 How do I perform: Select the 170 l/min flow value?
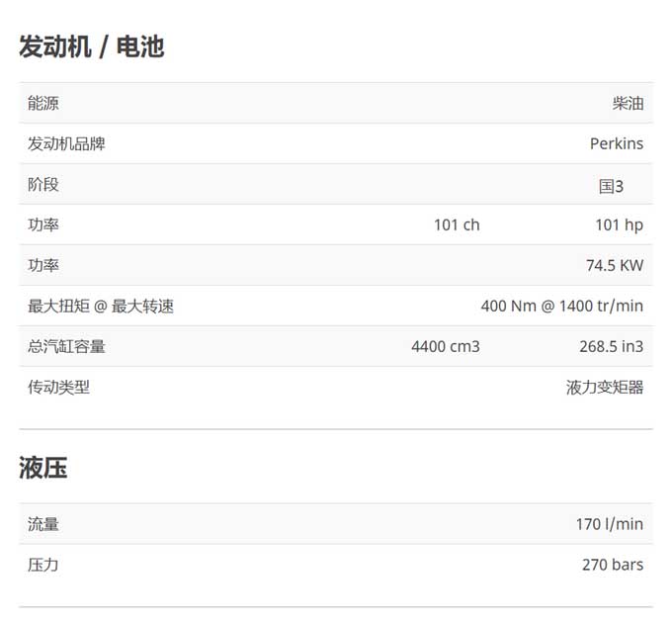coord(609,524)
